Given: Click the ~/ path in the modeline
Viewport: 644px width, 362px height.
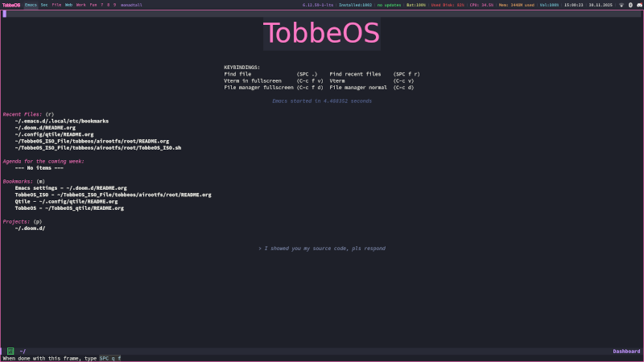Looking at the screenshot, I should point(23,352).
